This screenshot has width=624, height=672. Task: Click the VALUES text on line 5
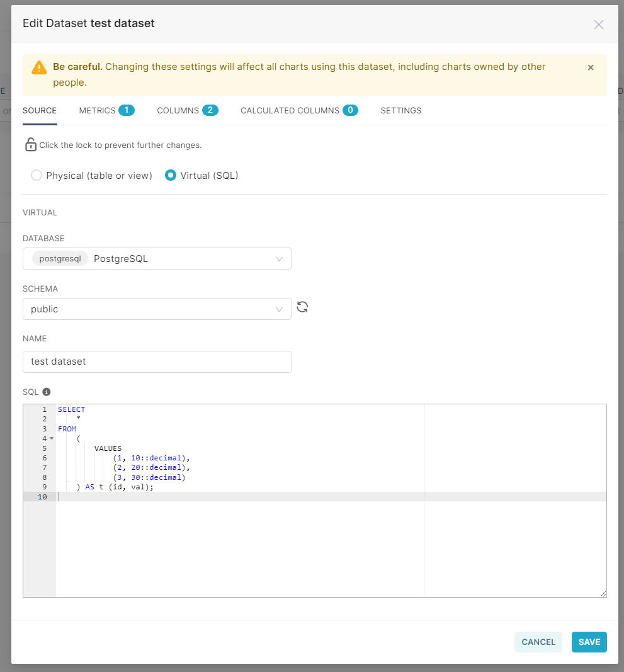pyautogui.click(x=108, y=448)
